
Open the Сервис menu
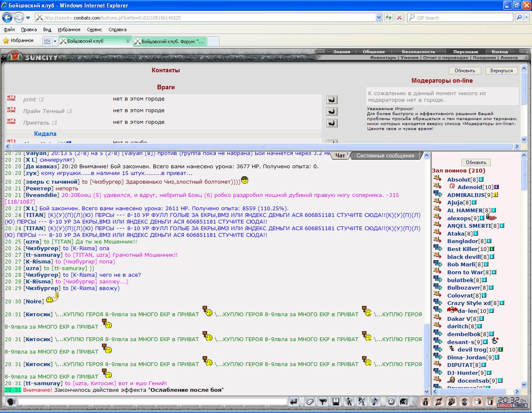tap(94, 29)
